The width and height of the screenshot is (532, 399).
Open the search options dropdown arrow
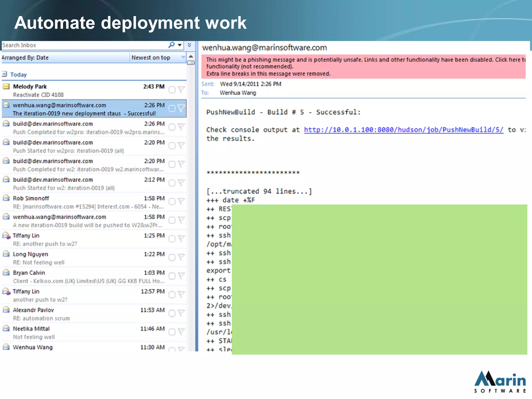[x=179, y=45]
